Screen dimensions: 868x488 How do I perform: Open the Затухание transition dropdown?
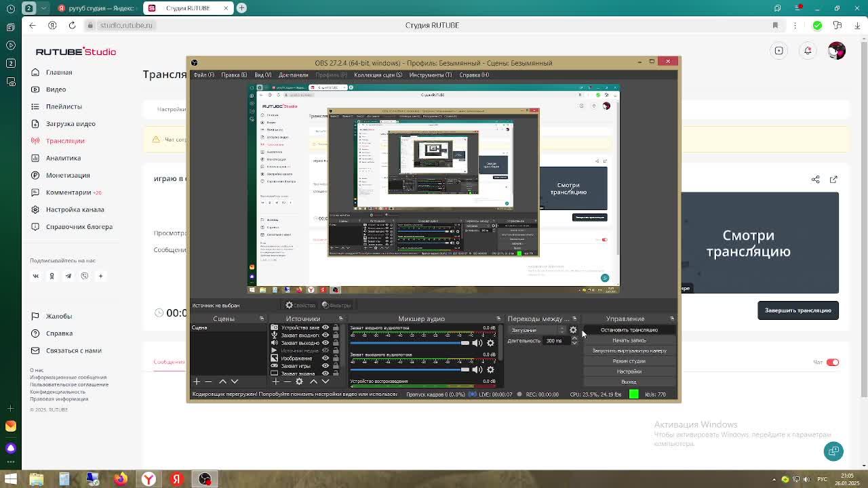click(537, 330)
